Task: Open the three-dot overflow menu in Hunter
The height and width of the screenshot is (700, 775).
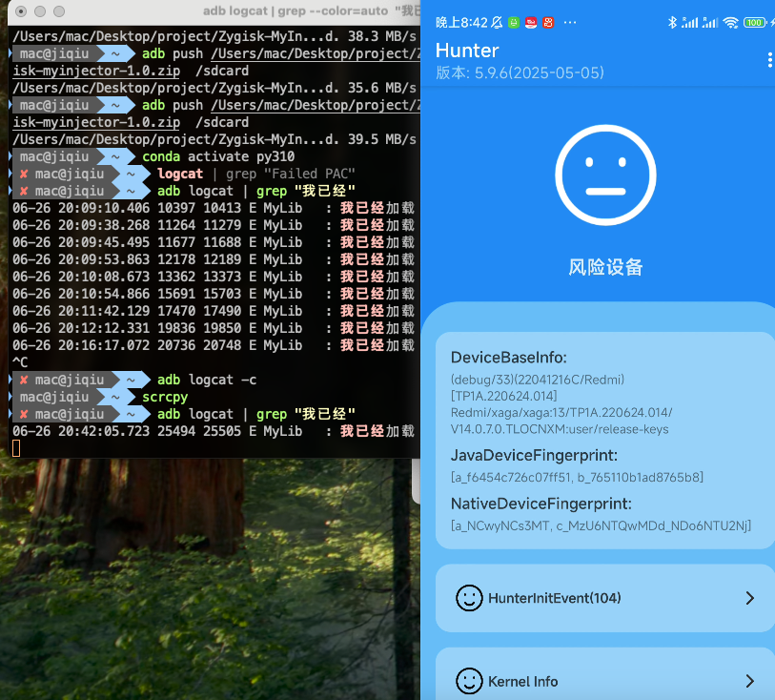Action: click(x=769, y=61)
